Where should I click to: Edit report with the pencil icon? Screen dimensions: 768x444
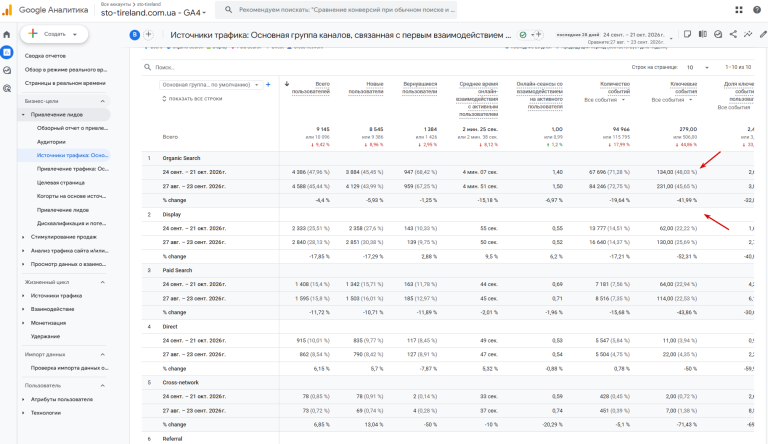pos(763,34)
